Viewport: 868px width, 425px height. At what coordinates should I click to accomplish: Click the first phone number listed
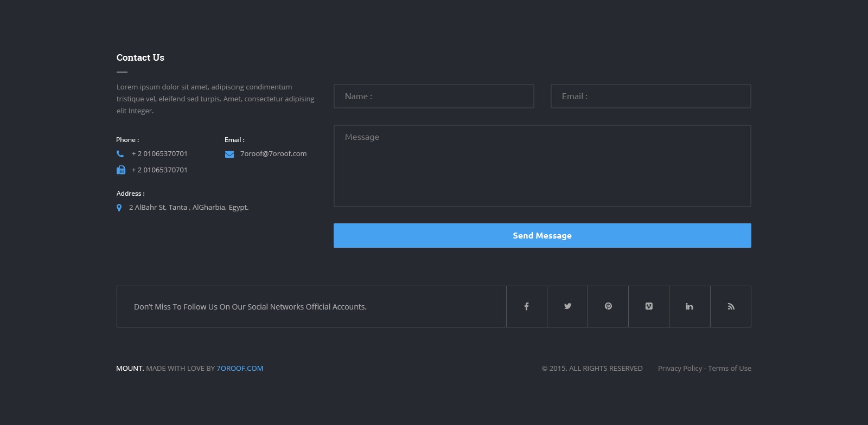(x=159, y=154)
